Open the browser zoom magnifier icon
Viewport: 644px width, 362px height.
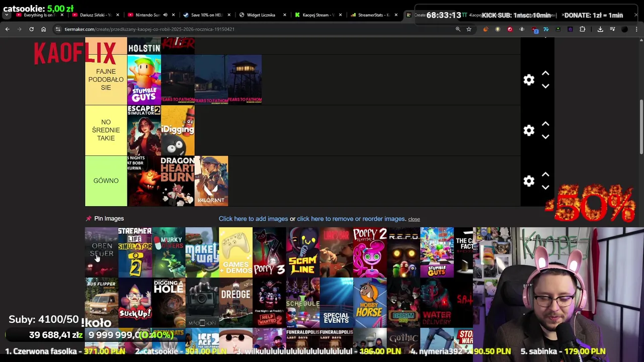point(458,29)
